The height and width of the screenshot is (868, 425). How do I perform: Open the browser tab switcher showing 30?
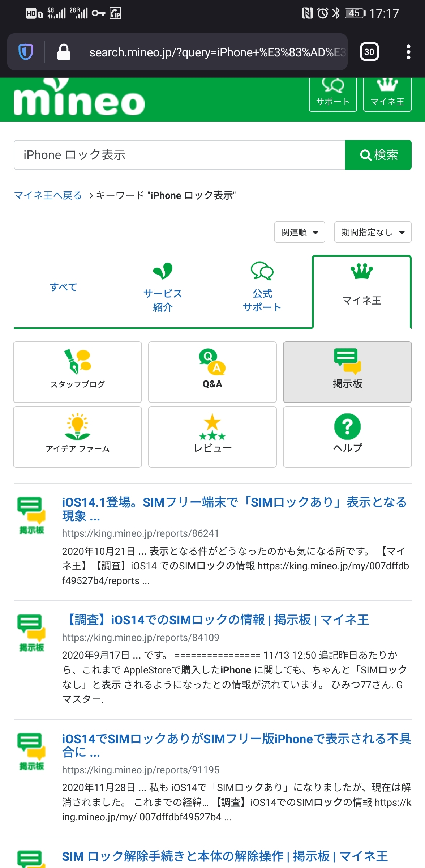tap(369, 52)
